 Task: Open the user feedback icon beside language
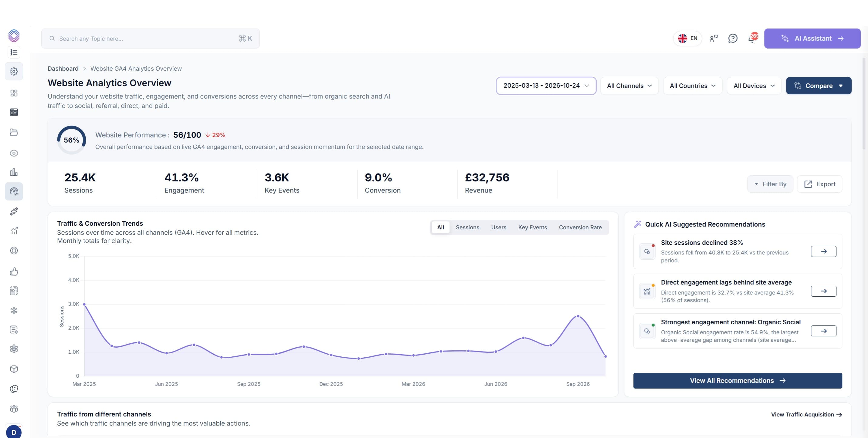(714, 39)
